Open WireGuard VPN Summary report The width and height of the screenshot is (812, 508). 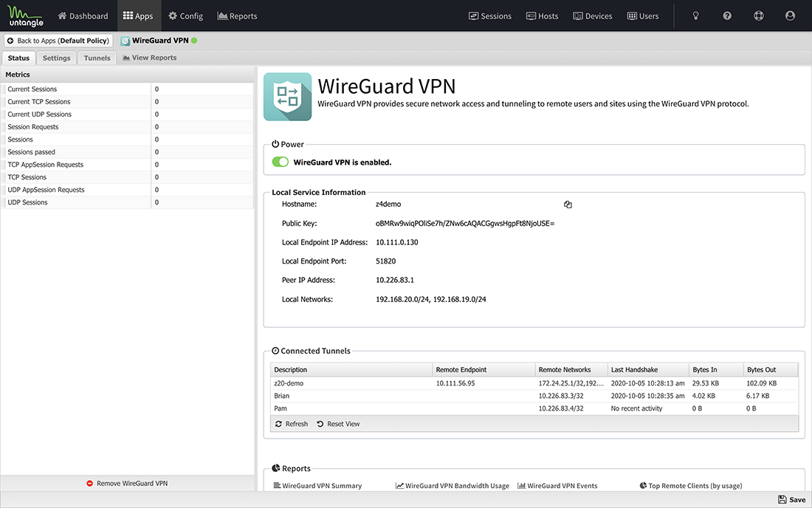317,486
